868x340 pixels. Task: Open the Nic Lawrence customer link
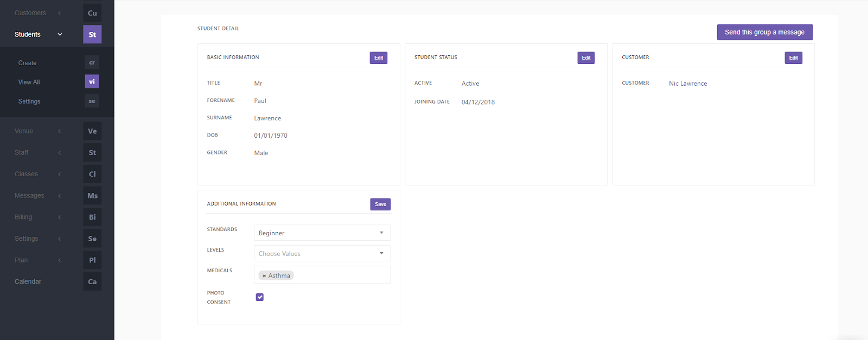coord(688,84)
